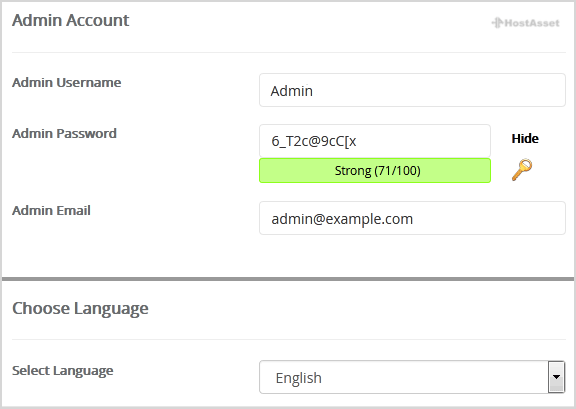The width and height of the screenshot is (576, 409).
Task: Click the Select Language label
Action: click(x=62, y=370)
